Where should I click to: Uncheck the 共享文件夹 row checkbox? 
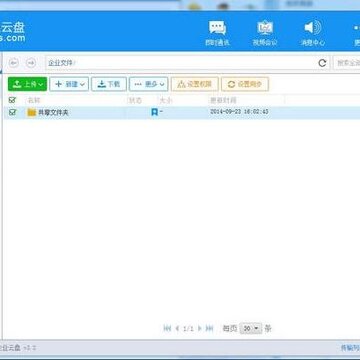(x=12, y=112)
